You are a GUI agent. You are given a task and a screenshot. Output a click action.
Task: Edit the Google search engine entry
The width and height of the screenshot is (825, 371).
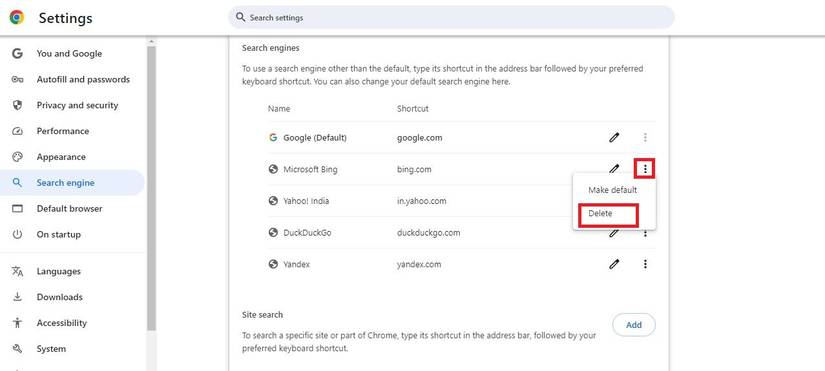614,138
